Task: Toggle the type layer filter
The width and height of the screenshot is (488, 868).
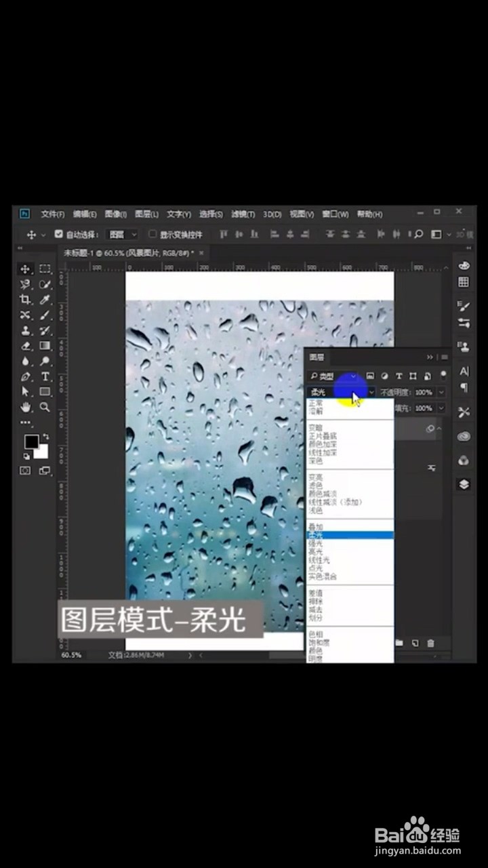Action: click(x=399, y=376)
